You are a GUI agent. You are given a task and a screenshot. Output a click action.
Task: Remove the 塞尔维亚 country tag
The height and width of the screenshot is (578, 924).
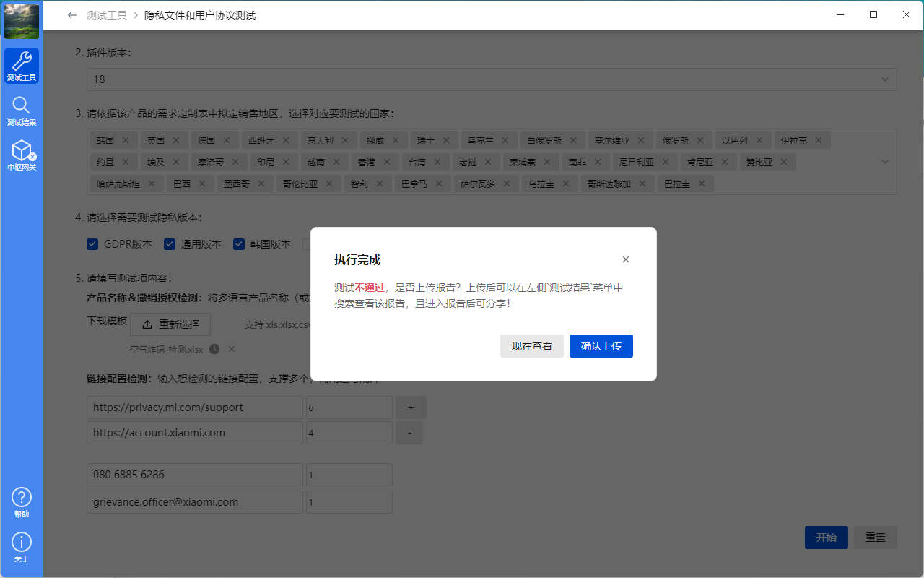click(x=641, y=140)
